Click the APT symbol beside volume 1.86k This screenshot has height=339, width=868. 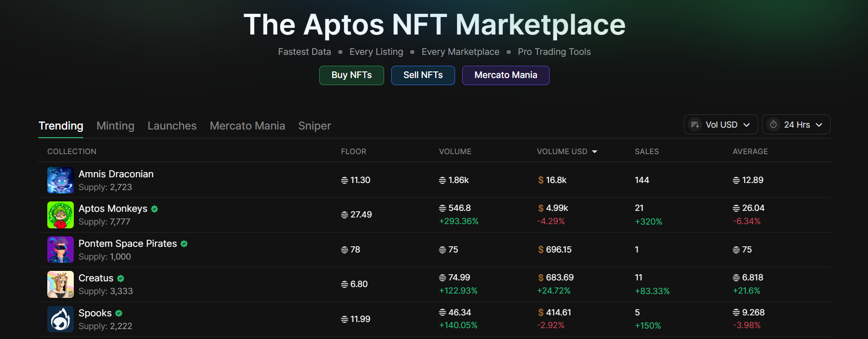click(442, 180)
